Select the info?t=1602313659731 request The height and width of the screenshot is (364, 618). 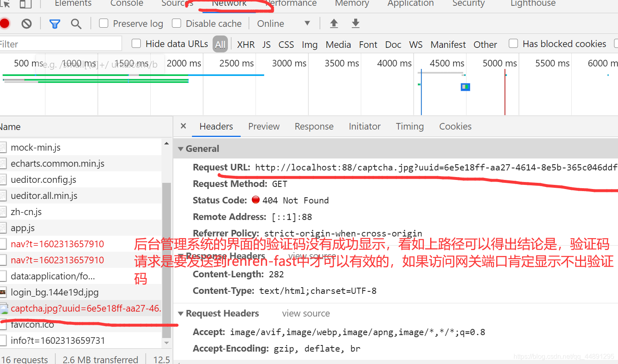click(81, 340)
